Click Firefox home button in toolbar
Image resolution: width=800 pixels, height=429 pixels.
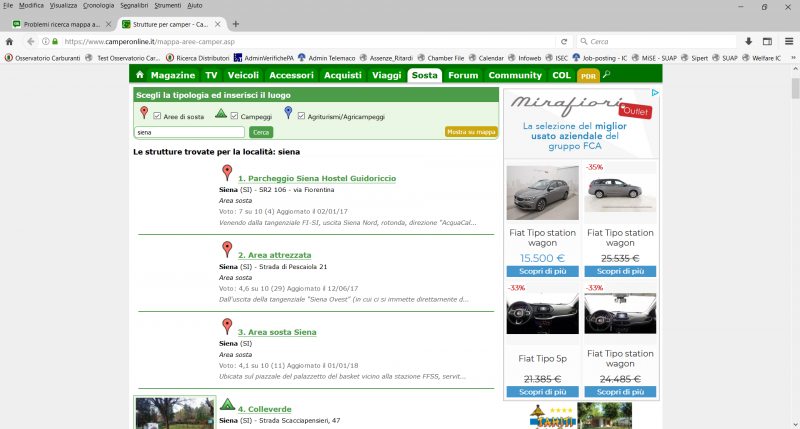coord(9,41)
